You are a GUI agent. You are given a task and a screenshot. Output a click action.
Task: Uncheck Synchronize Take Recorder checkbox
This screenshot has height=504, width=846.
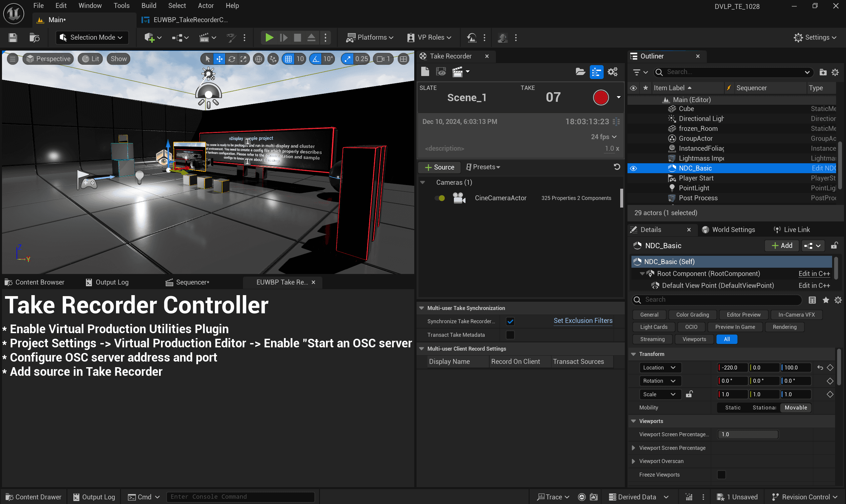pyautogui.click(x=510, y=321)
